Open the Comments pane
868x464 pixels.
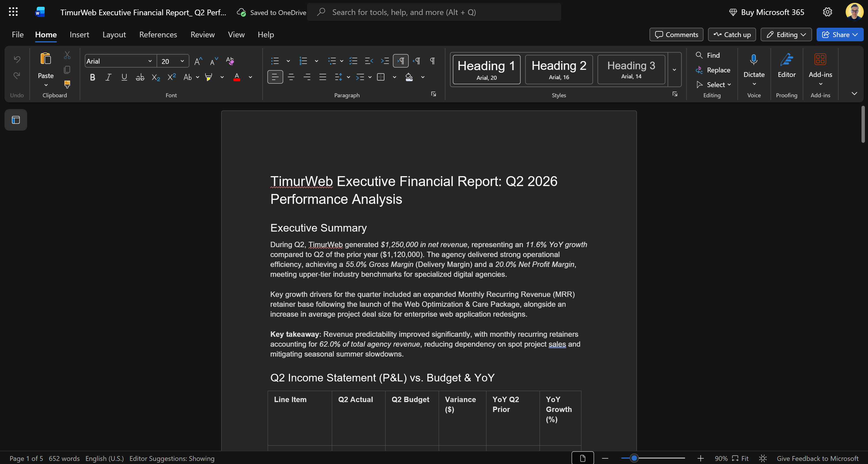pyautogui.click(x=676, y=35)
